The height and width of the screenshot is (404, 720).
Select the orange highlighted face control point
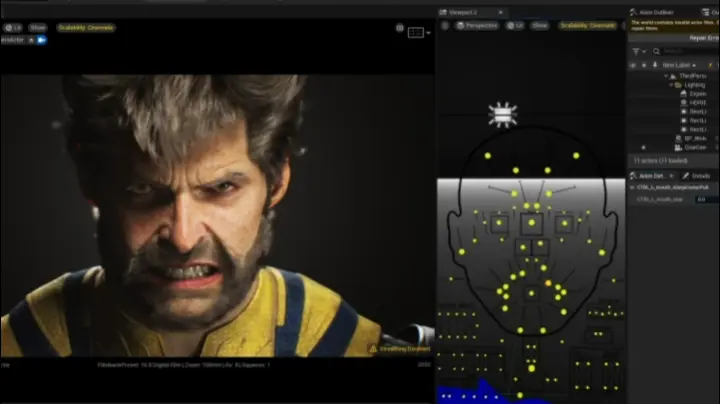pyautogui.click(x=548, y=283)
